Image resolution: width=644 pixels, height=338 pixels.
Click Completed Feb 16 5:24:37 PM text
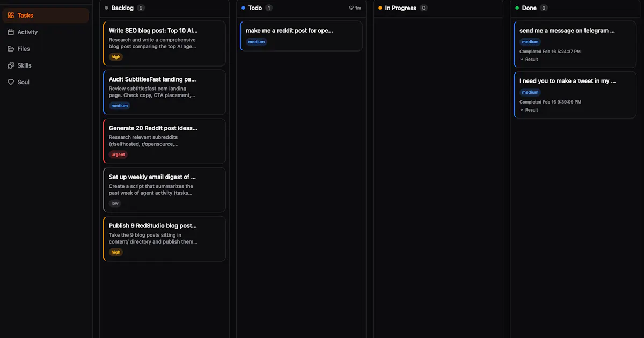click(550, 52)
